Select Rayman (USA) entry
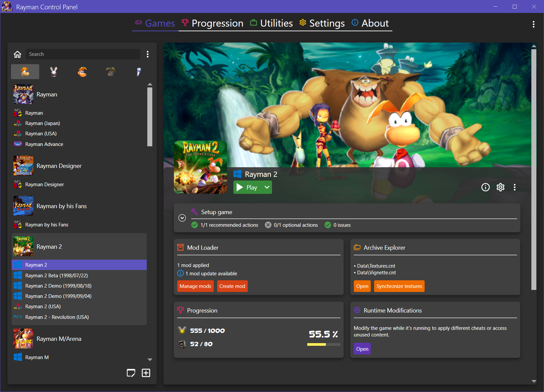 pyautogui.click(x=79, y=134)
